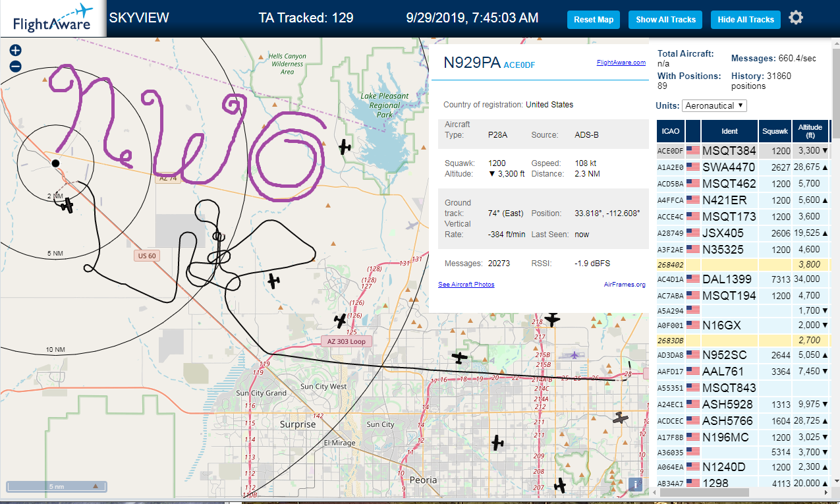
Task: Open the settings gear icon
Action: coord(796,18)
